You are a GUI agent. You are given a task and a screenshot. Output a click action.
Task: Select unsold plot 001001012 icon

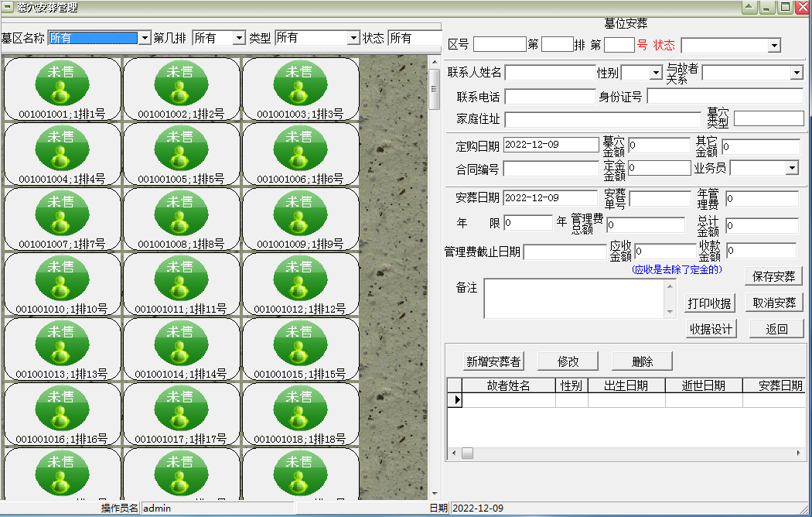point(300,278)
